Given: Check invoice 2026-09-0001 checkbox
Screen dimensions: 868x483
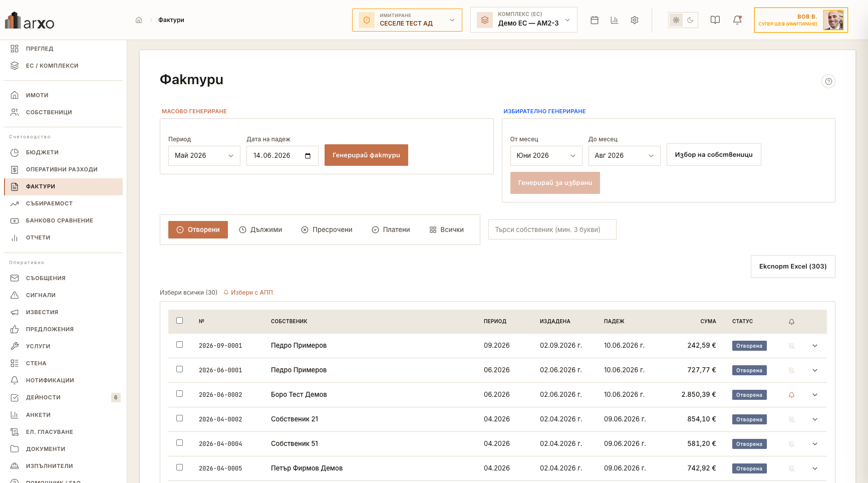Looking at the screenshot, I should [x=179, y=345].
